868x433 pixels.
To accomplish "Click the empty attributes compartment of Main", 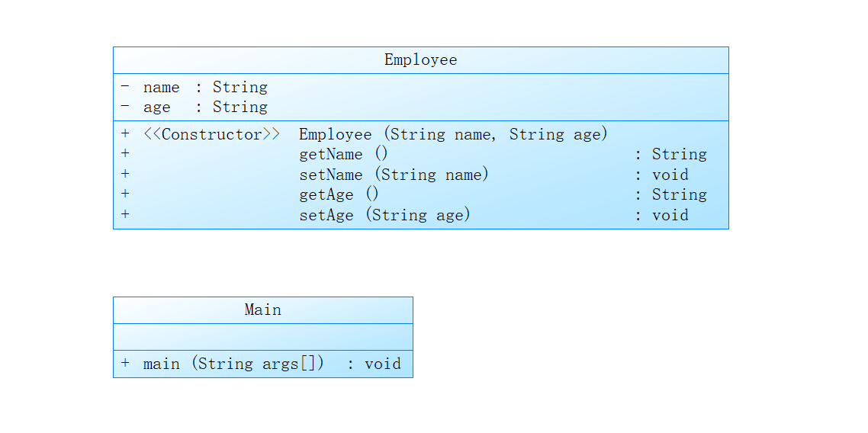I will point(262,337).
